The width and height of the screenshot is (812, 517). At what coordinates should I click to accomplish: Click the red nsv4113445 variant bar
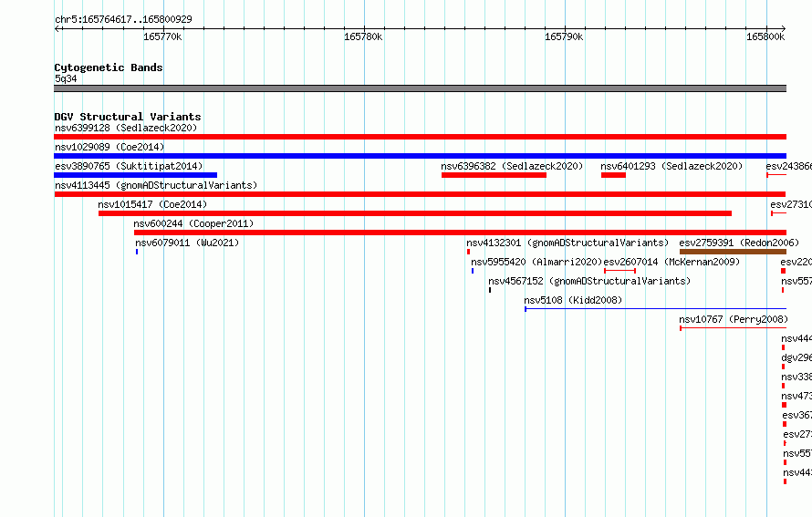(x=420, y=194)
